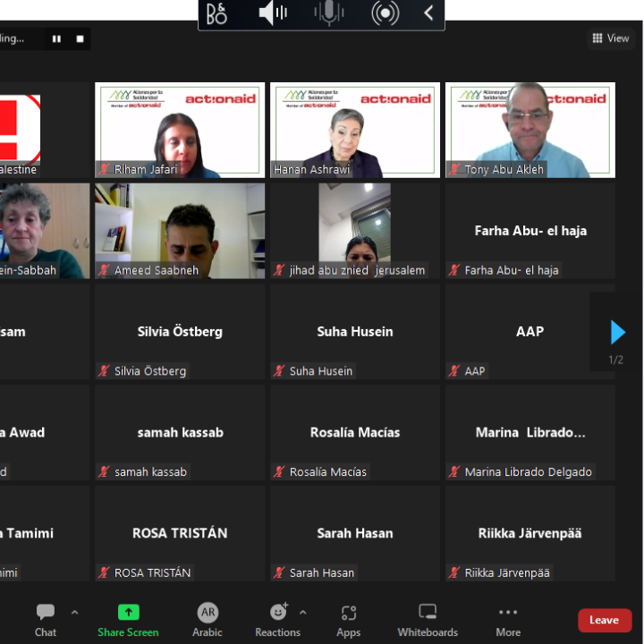Toggle the speaker volume icon
Viewport: 644px width, 644px height.
tap(273, 13)
